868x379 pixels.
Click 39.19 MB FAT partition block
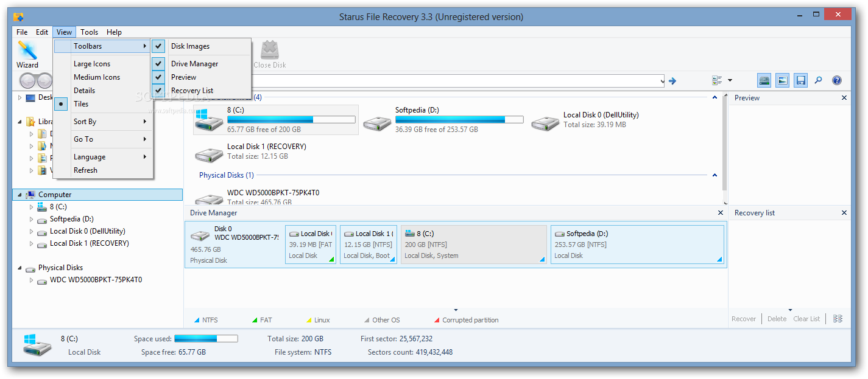(x=311, y=245)
